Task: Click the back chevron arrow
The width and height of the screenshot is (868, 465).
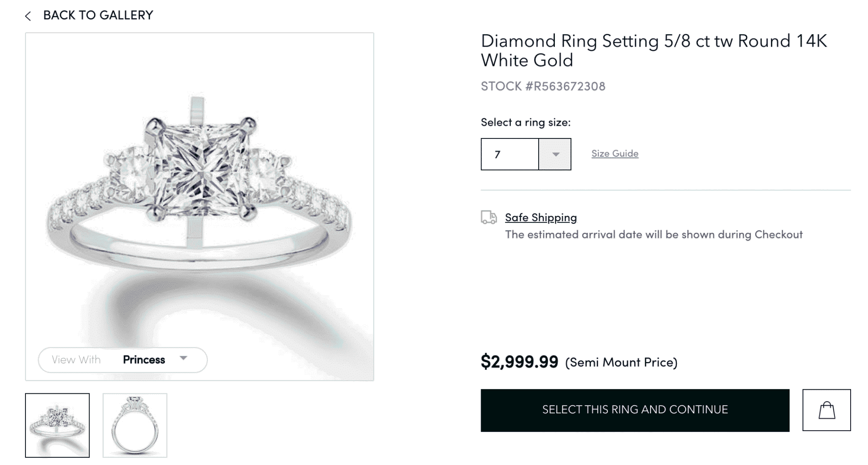Action: coord(28,16)
